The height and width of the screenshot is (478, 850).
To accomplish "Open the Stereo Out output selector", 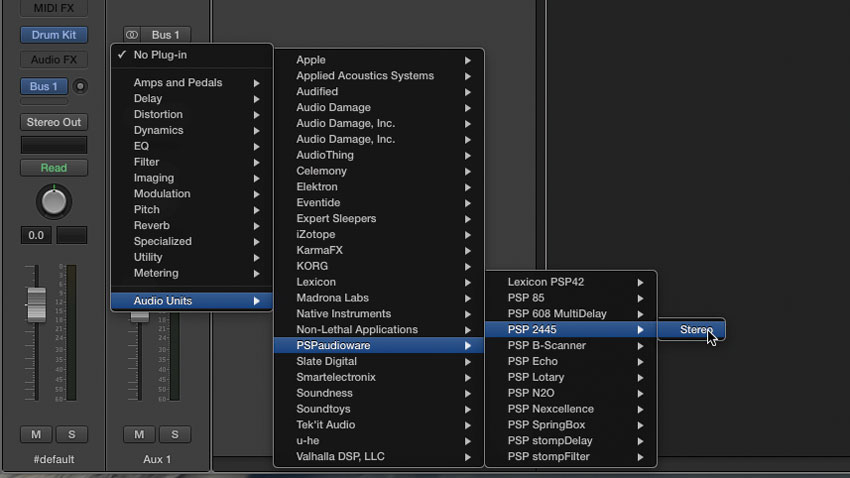I will click(54, 122).
